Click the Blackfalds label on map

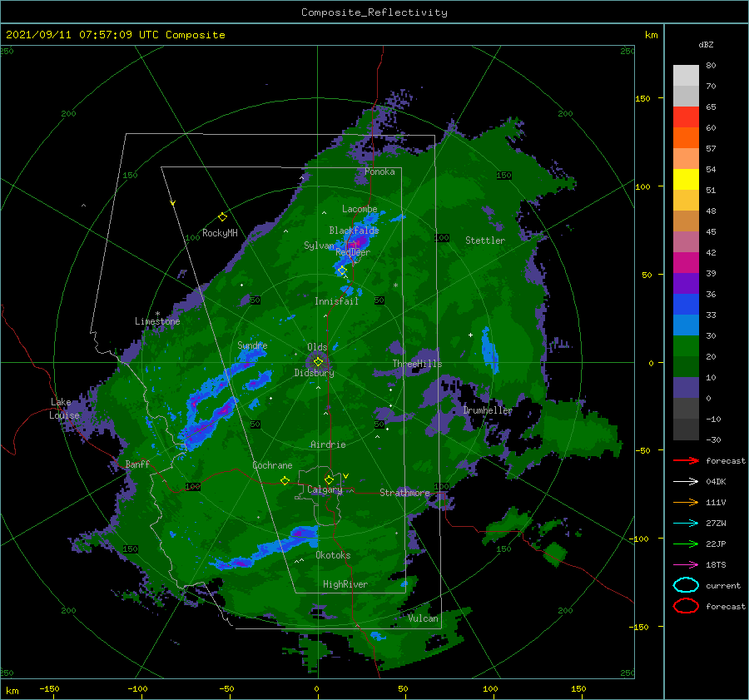coord(354,231)
